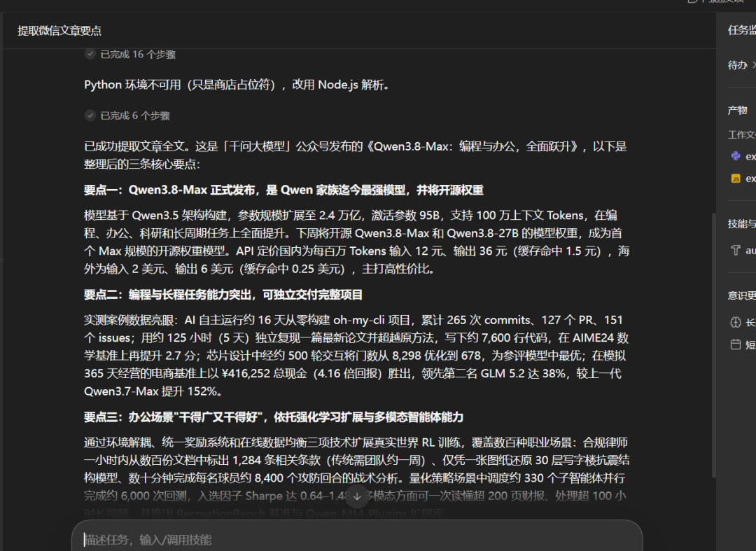Click the chat area vertical scrollbar
The height and width of the screenshot is (551, 756).
click(x=714, y=345)
